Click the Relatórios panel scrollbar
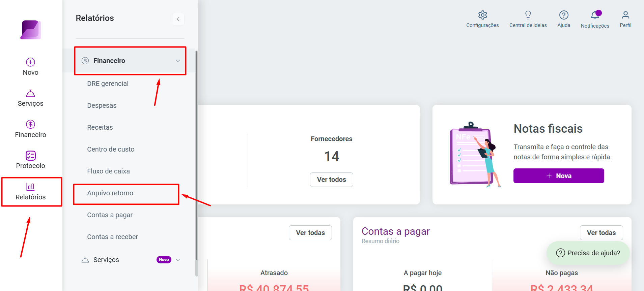 [197, 155]
